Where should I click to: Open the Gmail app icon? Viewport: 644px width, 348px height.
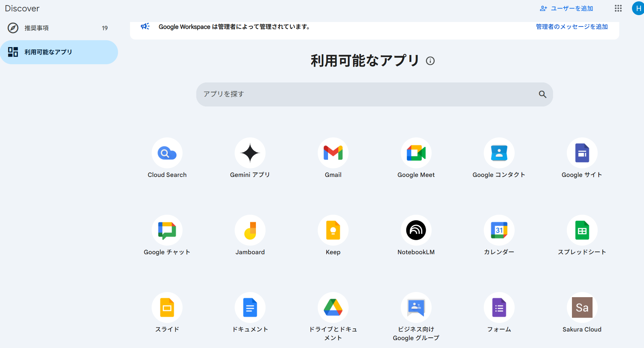[x=333, y=153]
